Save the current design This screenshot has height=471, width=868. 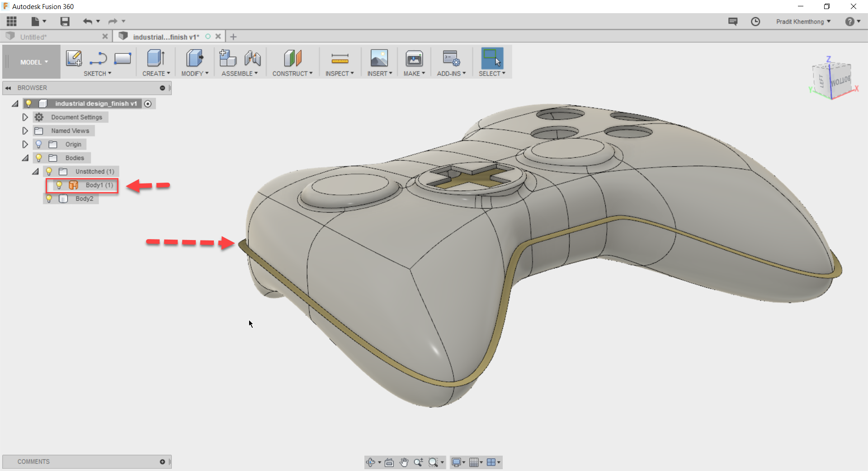(x=65, y=21)
